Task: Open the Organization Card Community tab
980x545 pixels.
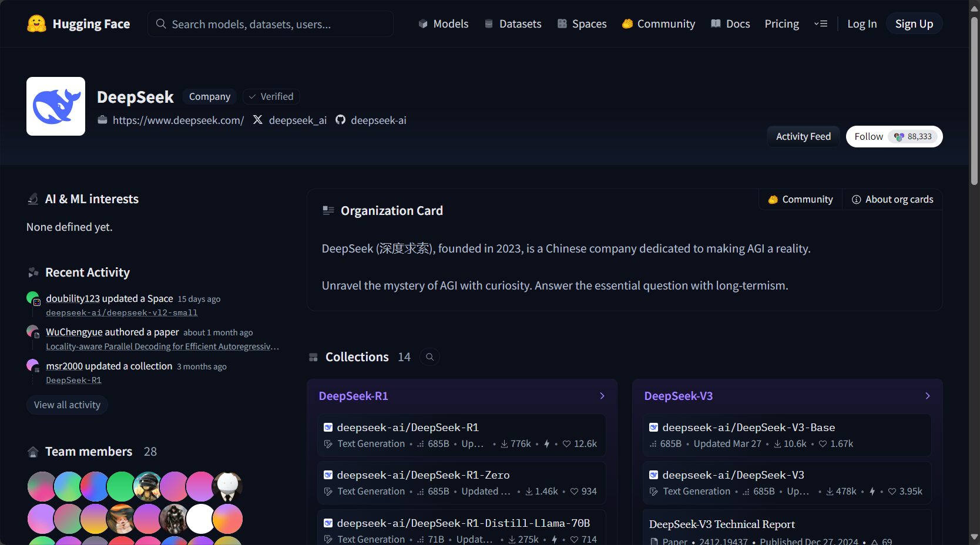Action: point(800,200)
